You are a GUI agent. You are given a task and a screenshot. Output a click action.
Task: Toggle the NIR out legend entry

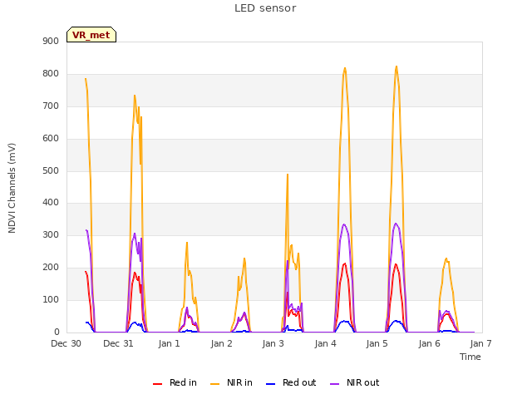point(355,382)
